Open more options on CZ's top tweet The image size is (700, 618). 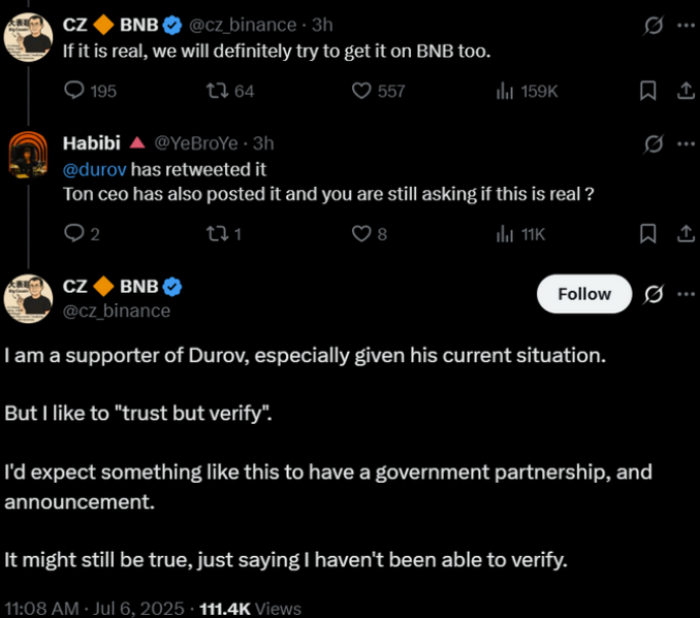point(685,25)
